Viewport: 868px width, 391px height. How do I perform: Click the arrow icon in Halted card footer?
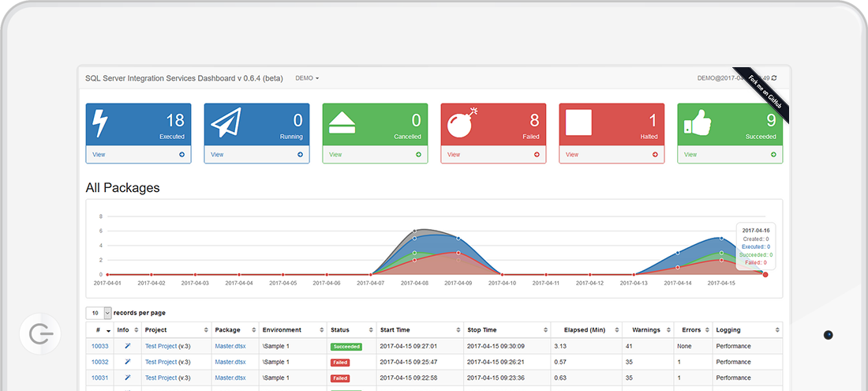(656, 155)
